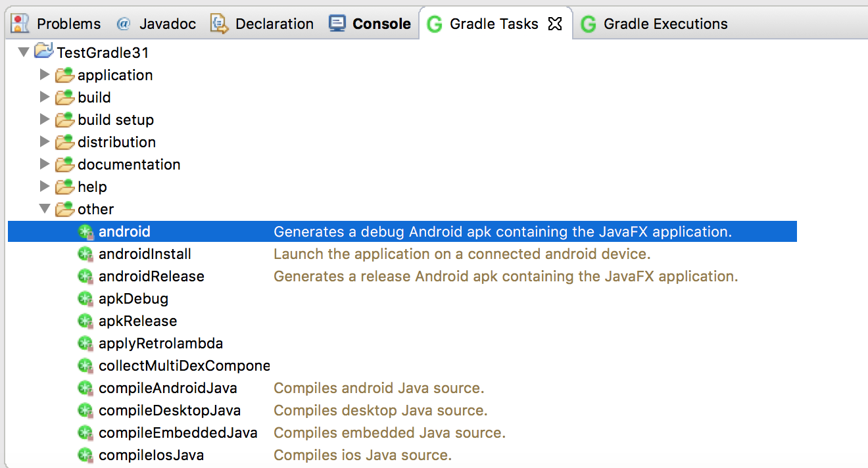Click the androidInstall task gear icon
868x468 pixels.
tap(85, 254)
